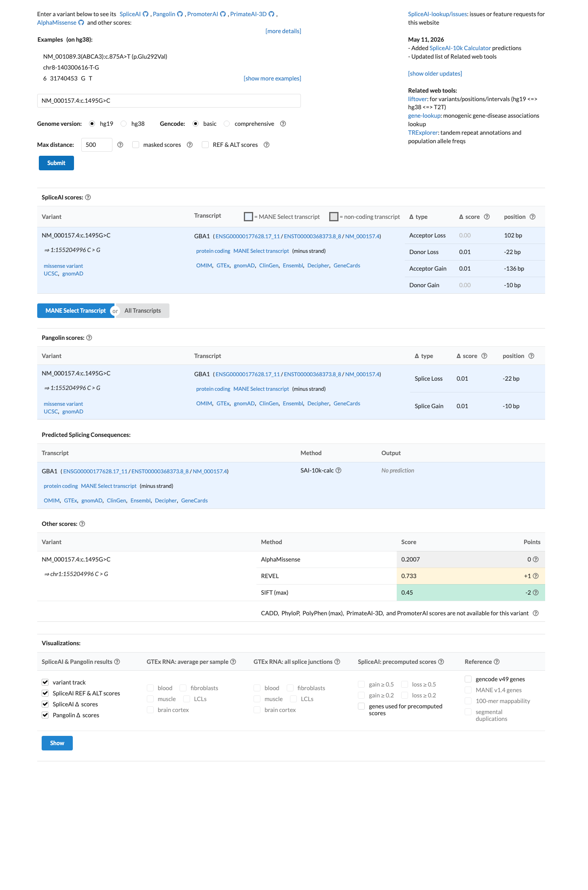588x890 pixels.
Task: Click help icon next to Pangolin scores heading
Action: tap(89, 338)
